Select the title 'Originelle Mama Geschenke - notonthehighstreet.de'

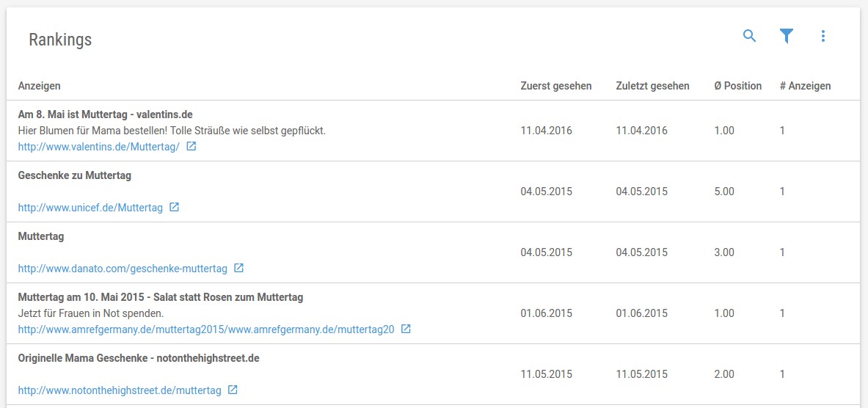click(x=139, y=358)
